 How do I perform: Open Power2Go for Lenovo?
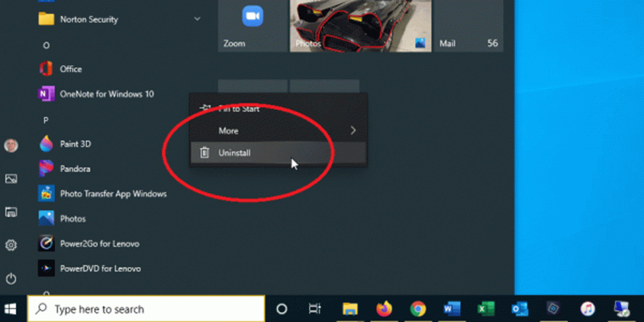tap(99, 244)
